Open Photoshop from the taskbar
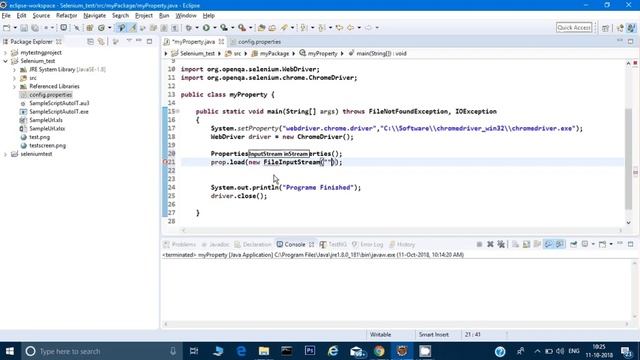This screenshot has height=360, width=640. (310, 351)
